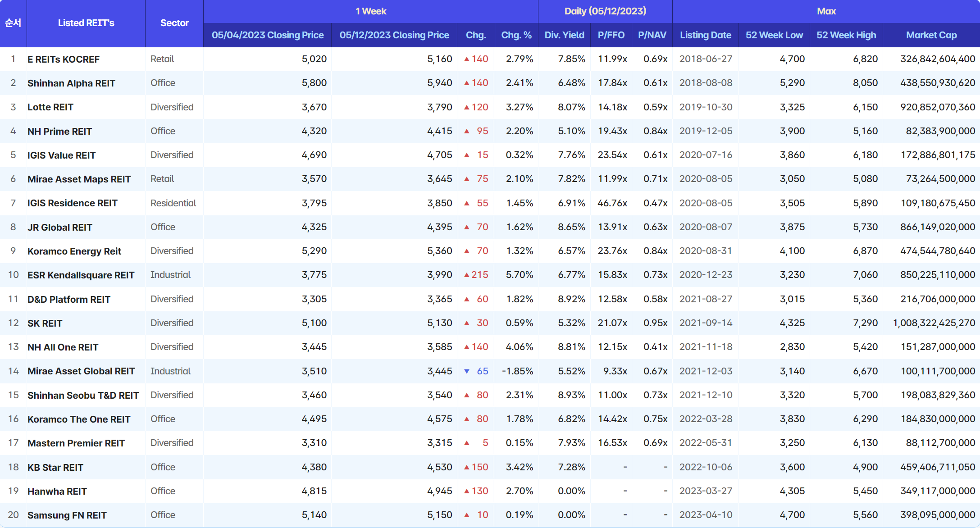This screenshot has width=980, height=528.
Task: Select Samsung FN REIT name
Action: coord(67,515)
